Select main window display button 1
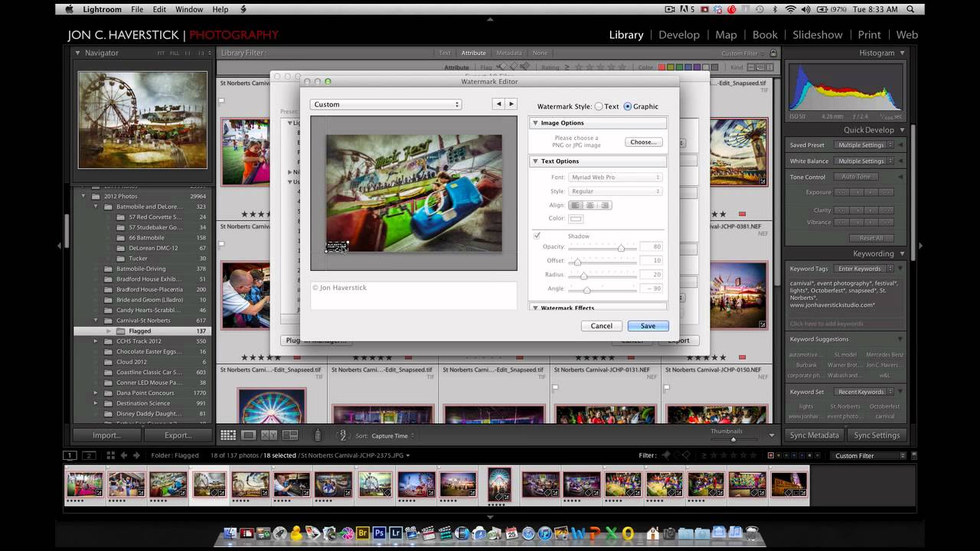Viewport: 980px width, 551px height. (70, 455)
